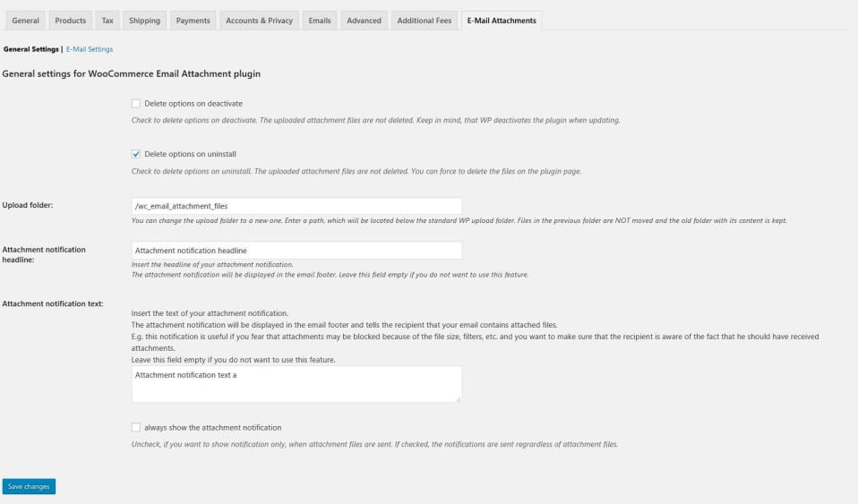The width and height of the screenshot is (858, 504).
Task: Uncheck Delete options on uninstall
Action: coord(136,154)
